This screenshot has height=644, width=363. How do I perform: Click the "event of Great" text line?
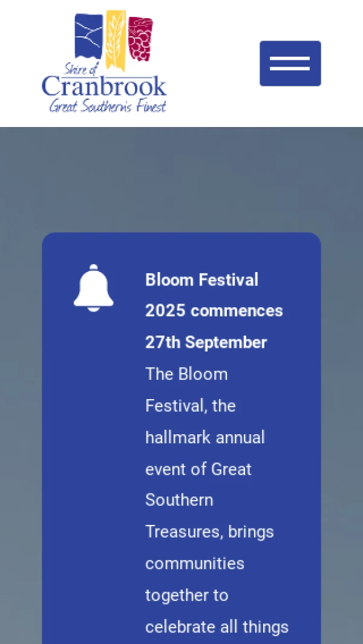[198, 469]
